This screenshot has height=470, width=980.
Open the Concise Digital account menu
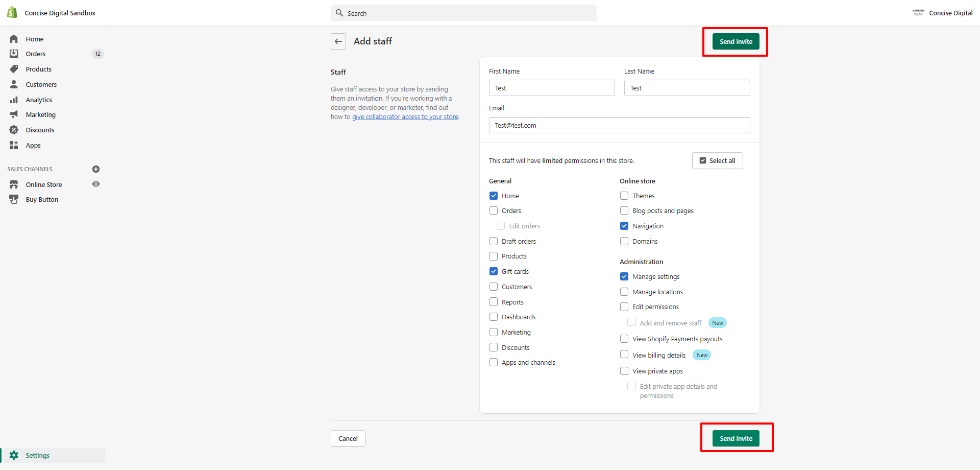pyautogui.click(x=942, y=13)
